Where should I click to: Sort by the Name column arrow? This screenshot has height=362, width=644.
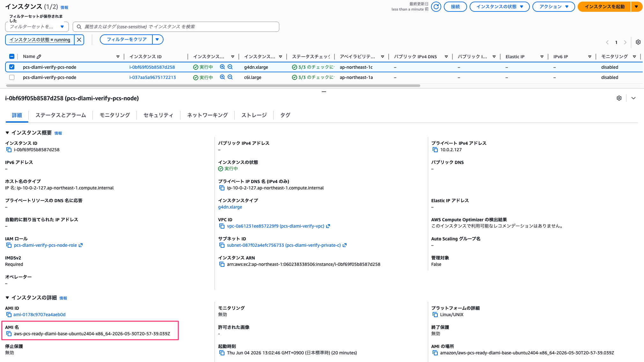tap(118, 57)
